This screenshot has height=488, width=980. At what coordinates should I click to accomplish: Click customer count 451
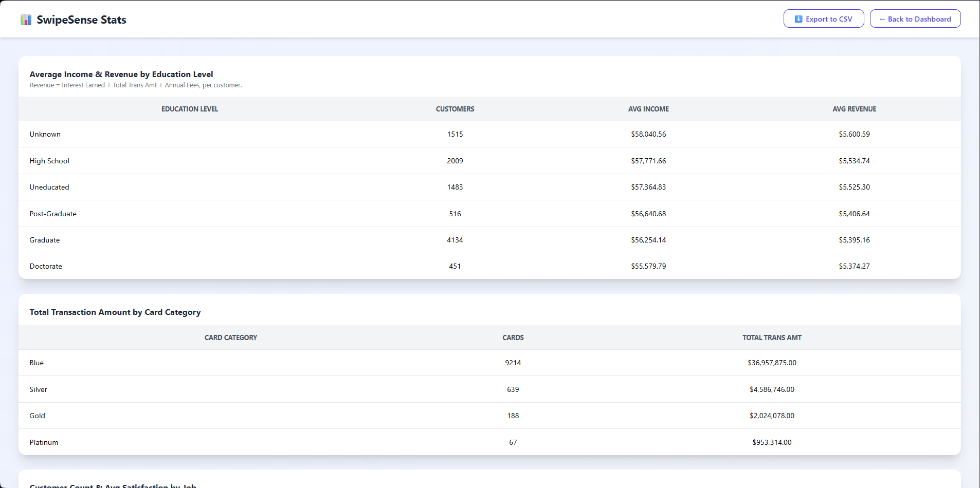click(x=455, y=266)
